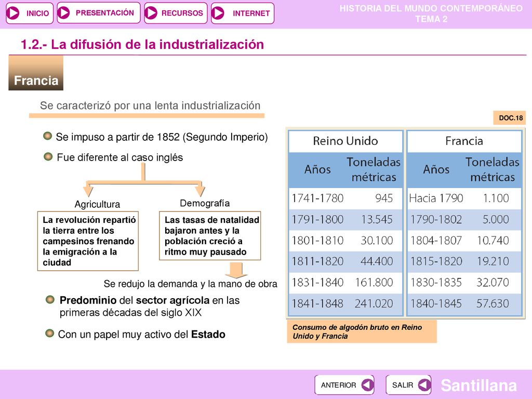
Task: Click the 'Reino Unido' table header
Action: tap(345, 141)
